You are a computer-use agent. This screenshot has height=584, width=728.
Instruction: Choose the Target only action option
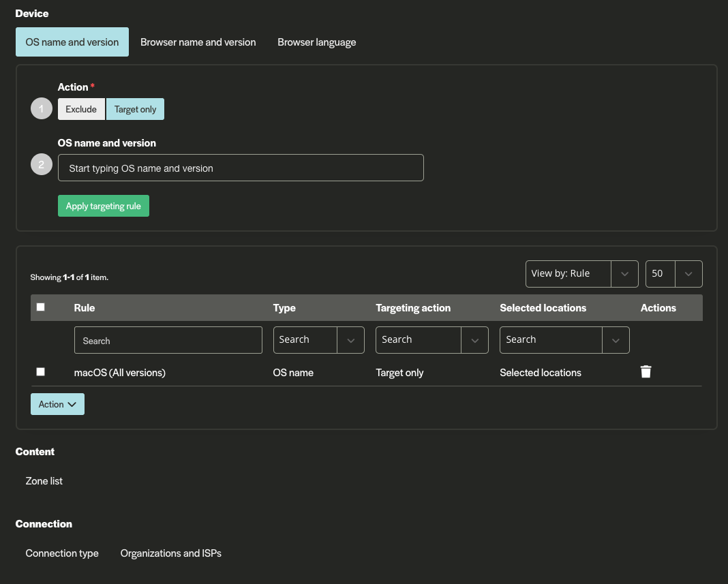click(135, 109)
